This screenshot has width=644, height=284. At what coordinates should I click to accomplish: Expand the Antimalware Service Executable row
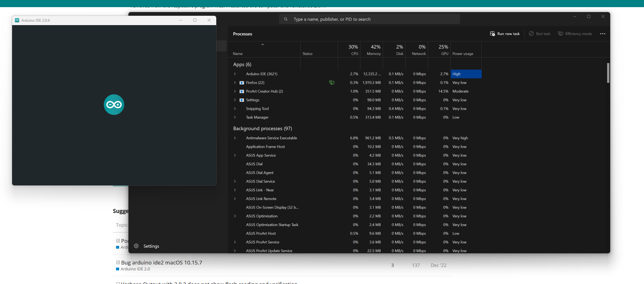[x=235, y=138]
